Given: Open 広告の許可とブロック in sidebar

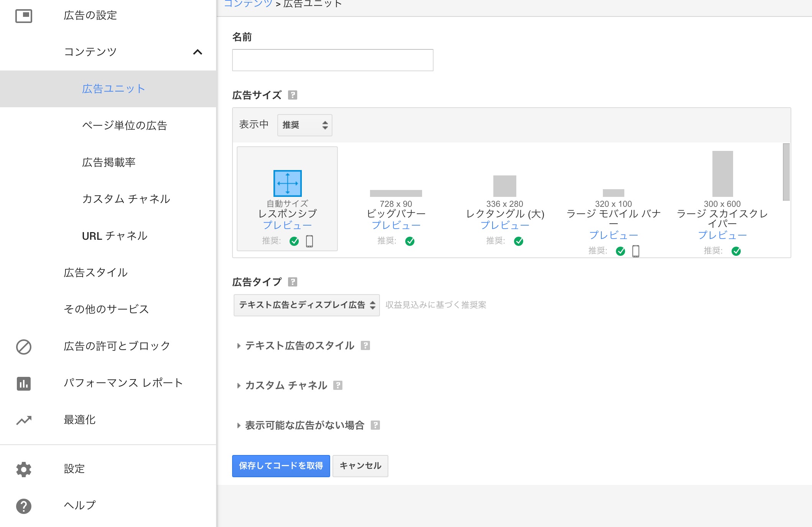Looking at the screenshot, I should pos(117,346).
